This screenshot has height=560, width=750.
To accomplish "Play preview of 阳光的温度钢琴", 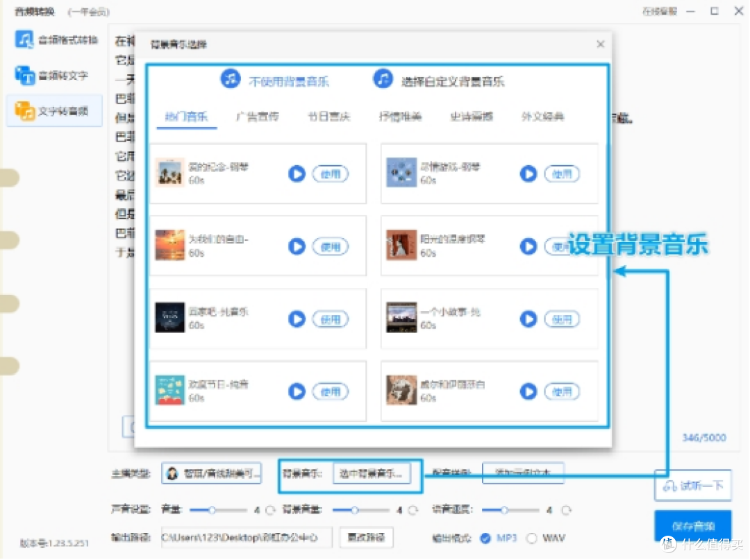I will click(528, 246).
